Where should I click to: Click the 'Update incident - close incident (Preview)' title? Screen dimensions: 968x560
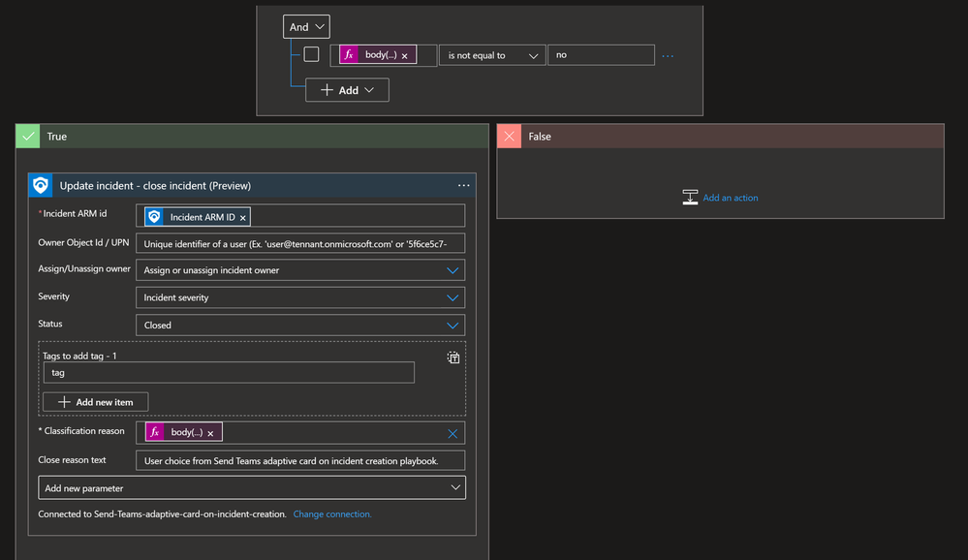[155, 185]
